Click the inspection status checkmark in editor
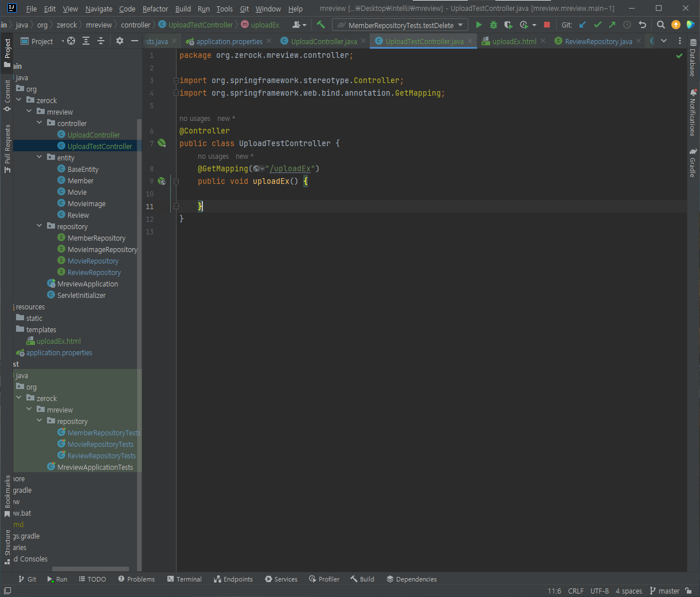Image resolution: width=700 pixels, height=597 pixels. 679,56
